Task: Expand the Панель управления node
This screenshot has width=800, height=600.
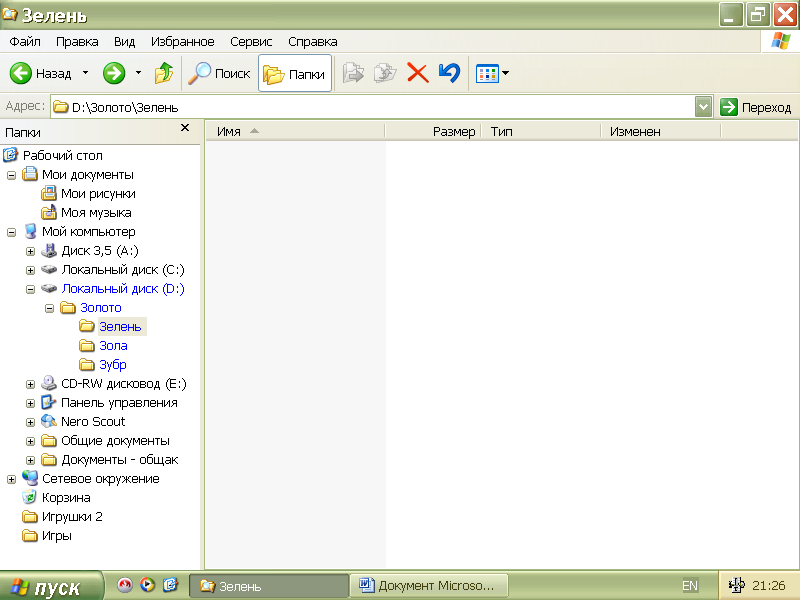Action: (30, 403)
